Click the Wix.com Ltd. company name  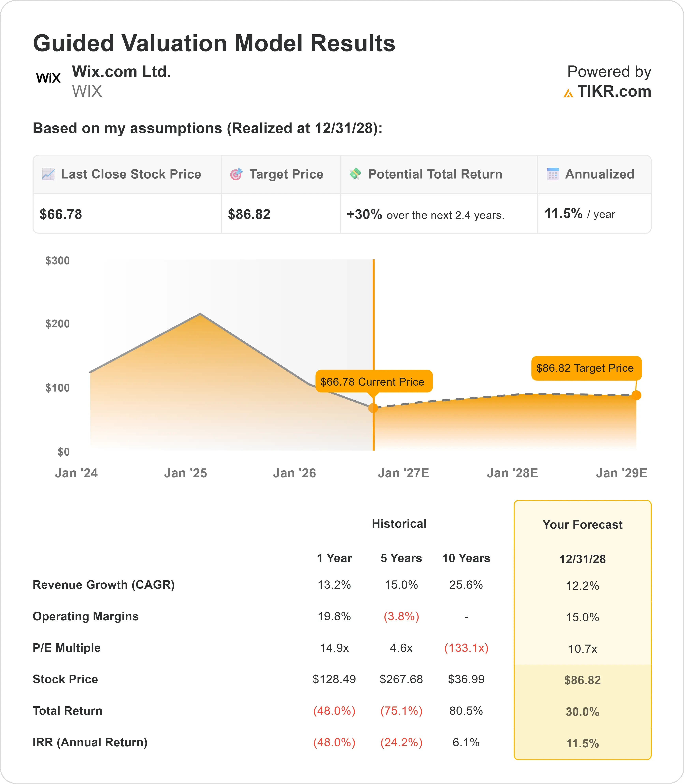pyautogui.click(x=121, y=72)
